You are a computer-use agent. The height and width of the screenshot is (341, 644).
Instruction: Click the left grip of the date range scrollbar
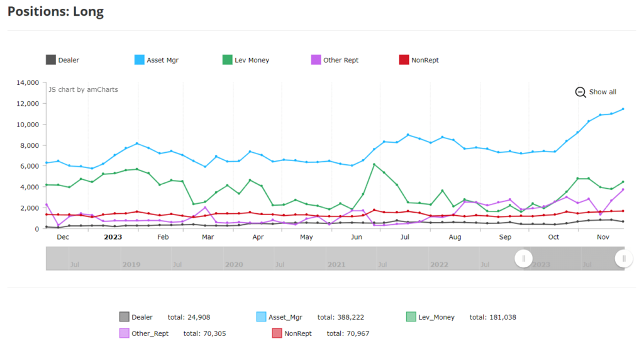click(524, 259)
